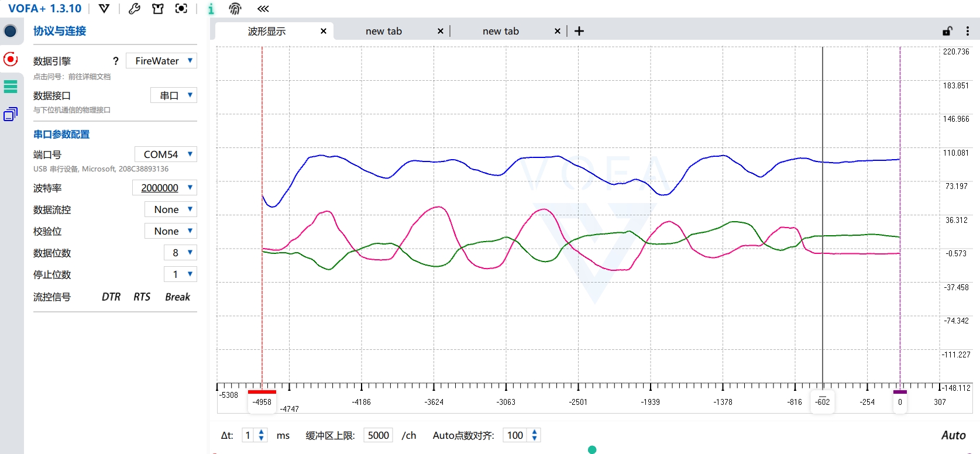
Task: Click the red record icon in sidebar
Action: point(11,59)
